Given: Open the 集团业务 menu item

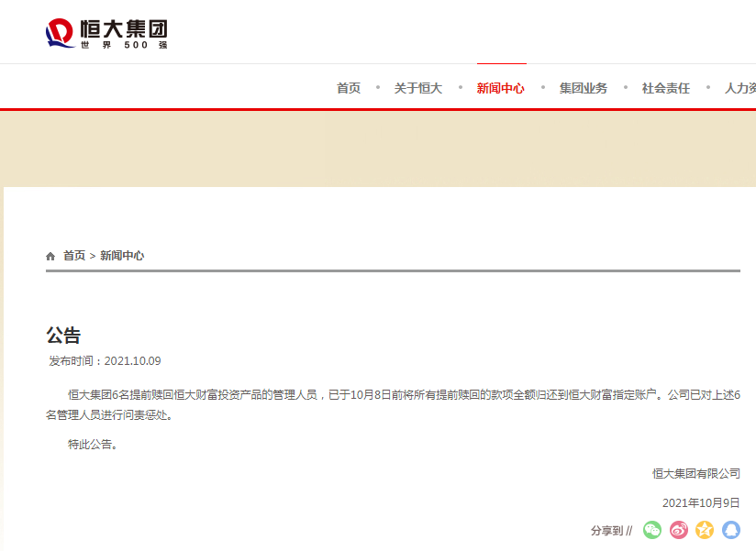Looking at the screenshot, I should 584,88.
